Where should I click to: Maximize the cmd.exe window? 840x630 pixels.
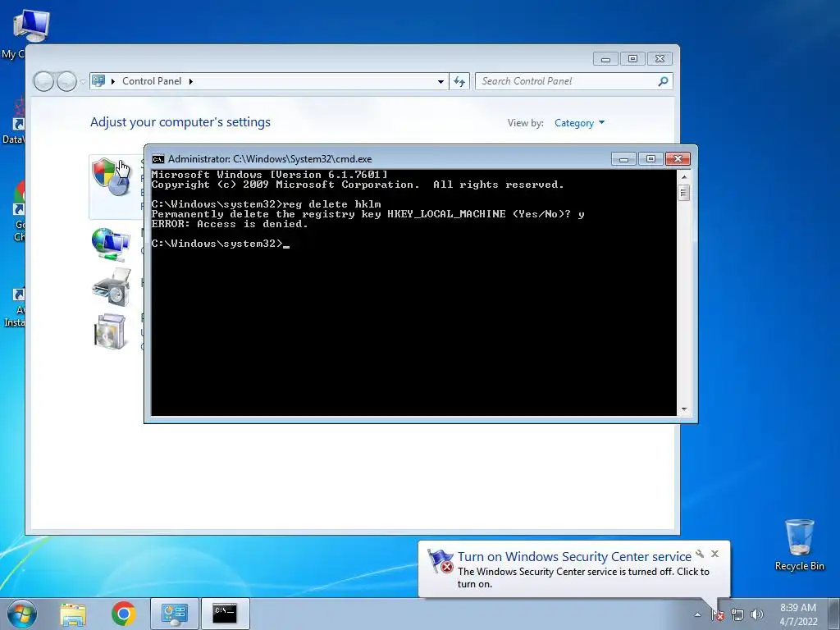651,159
